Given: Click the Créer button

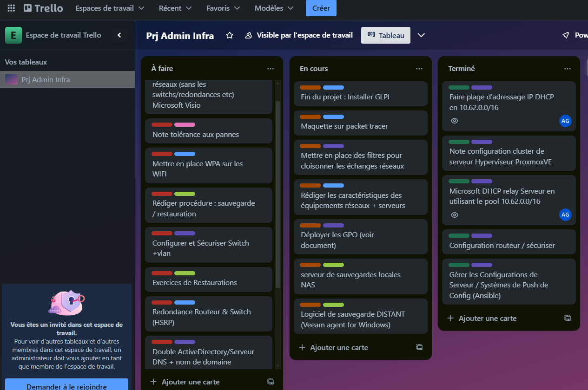Looking at the screenshot, I should click(x=321, y=8).
